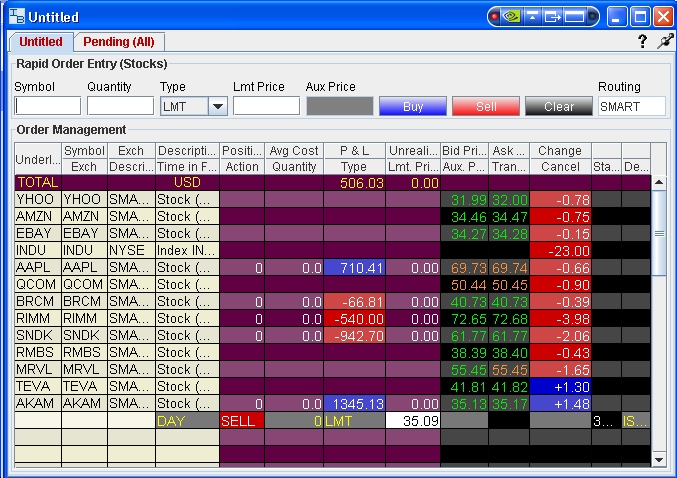Click the Routing field showing SMART

coord(632,106)
